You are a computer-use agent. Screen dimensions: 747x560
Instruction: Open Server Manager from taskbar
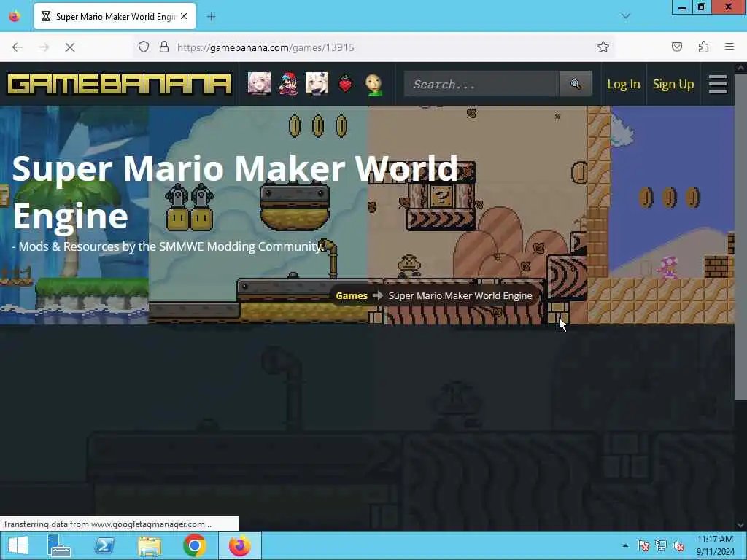[x=60, y=545]
